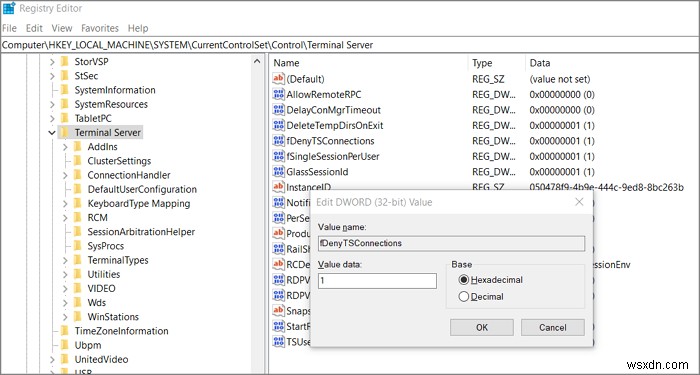Open the Favorites menu
This screenshot has width=700, height=375.
[100, 28]
